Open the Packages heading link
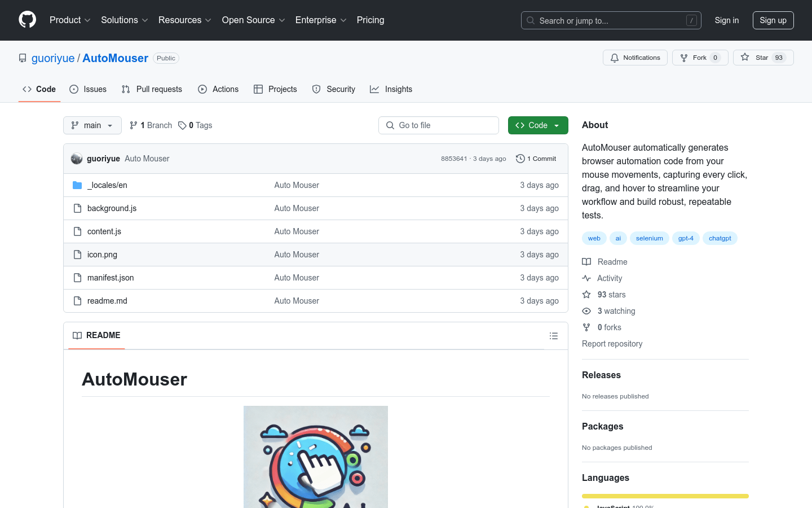Screen dimensions: 812x508 (x=602, y=426)
